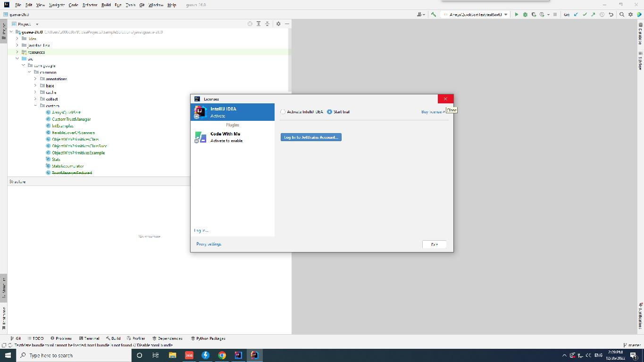Screen dimensions: 644x362
Task: Show Git history clock icon
Action: click(602, 15)
